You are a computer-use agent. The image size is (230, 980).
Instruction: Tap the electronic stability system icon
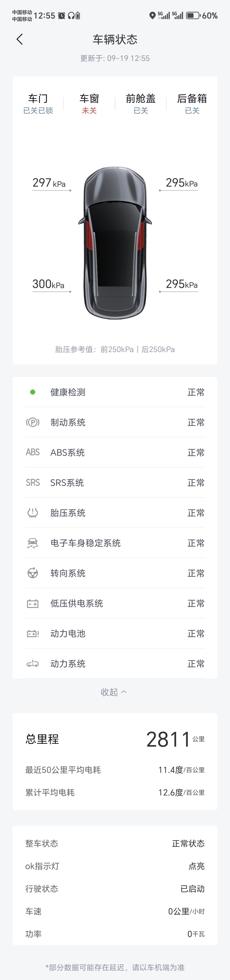click(x=33, y=543)
